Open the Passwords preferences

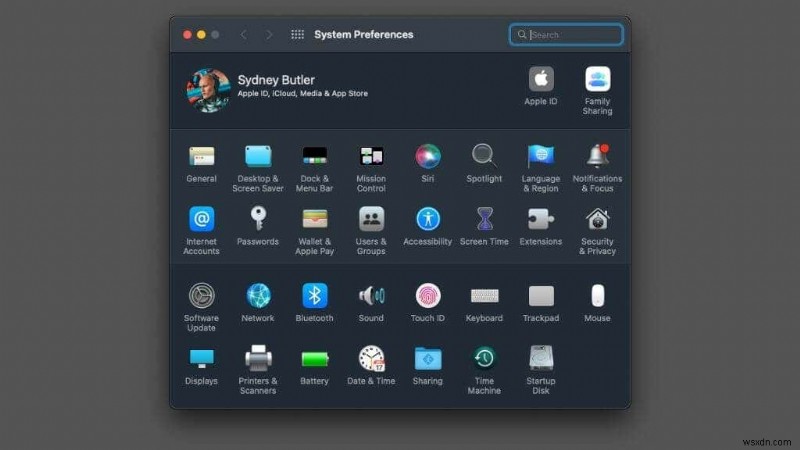[258, 219]
